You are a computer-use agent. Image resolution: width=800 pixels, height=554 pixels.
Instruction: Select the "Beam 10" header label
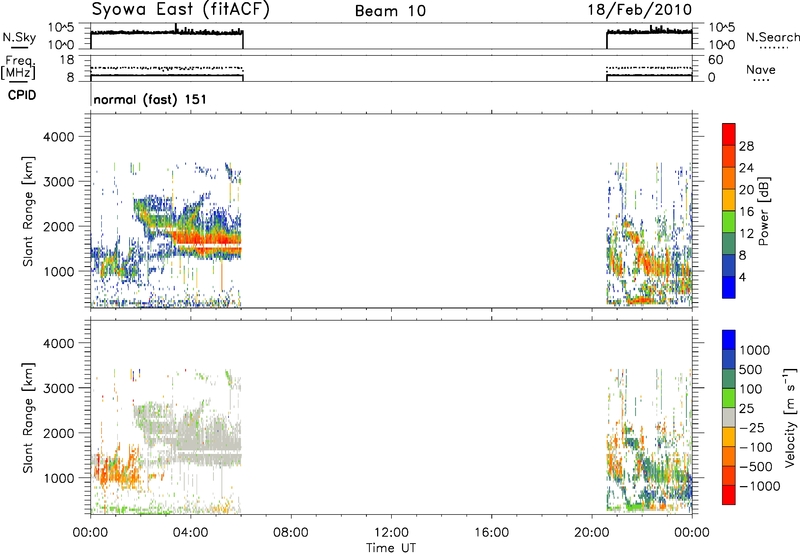coord(390,11)
